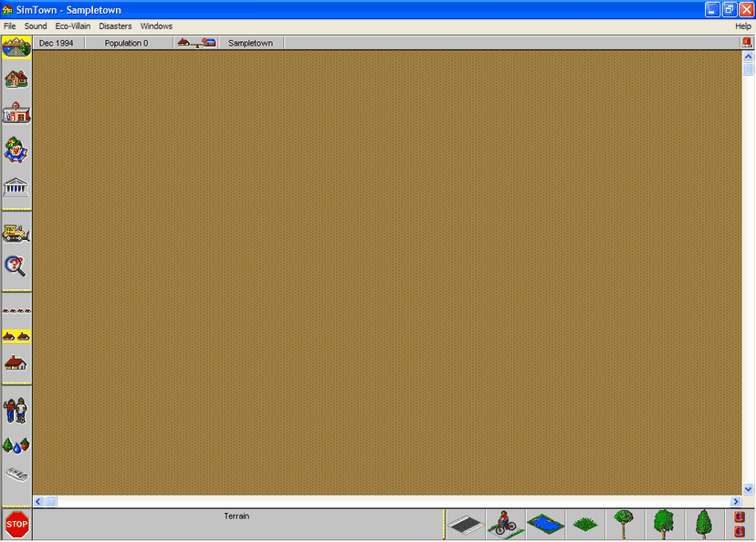Switch to large zoom with single house
This screenshot has height=542, width=756.
[x=16, y=363]
